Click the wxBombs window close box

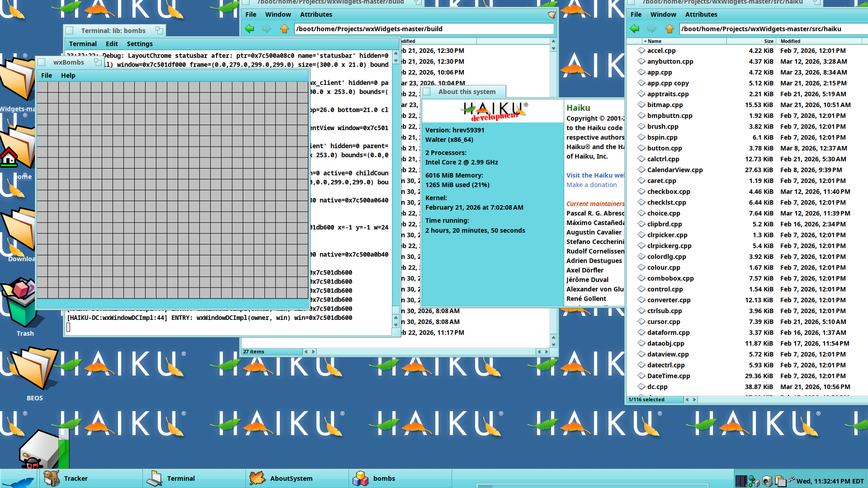42,62
